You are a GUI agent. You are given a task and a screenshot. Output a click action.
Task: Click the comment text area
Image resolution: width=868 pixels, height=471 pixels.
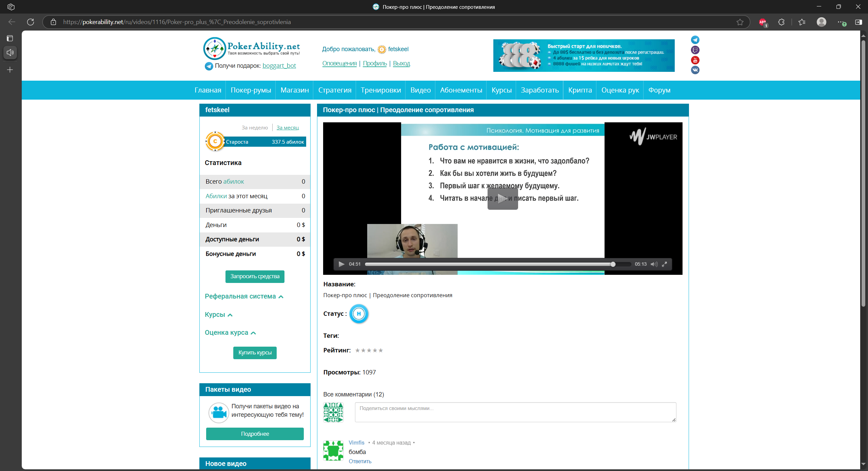[x=515, y=412]
